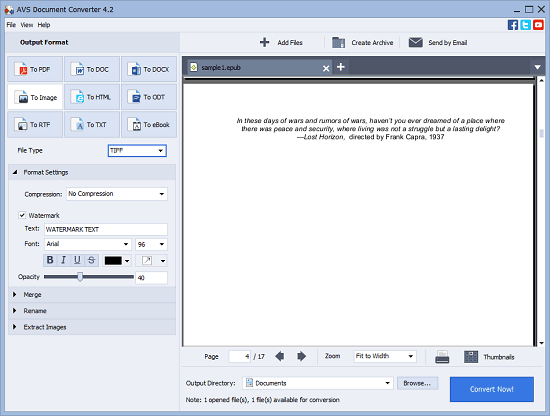The image size is (550, 416).
Task: Click the Convert Now! button
Action: (x=492, y=389)
